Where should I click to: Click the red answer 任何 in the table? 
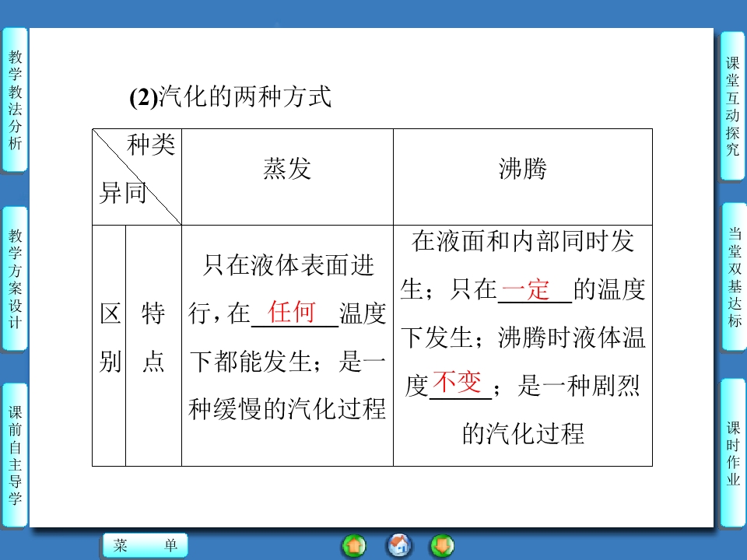click(292, 312)
